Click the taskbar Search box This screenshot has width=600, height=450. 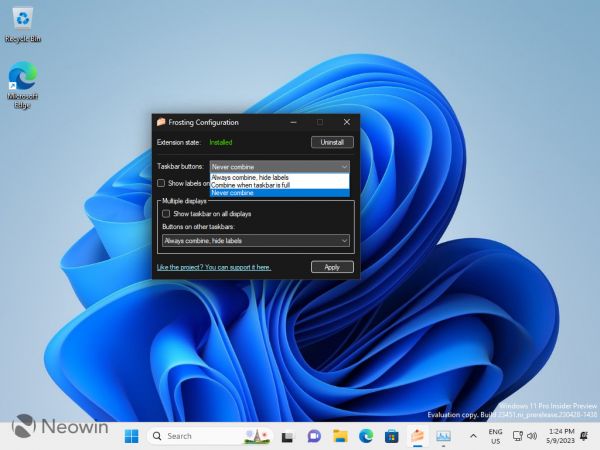195,436
